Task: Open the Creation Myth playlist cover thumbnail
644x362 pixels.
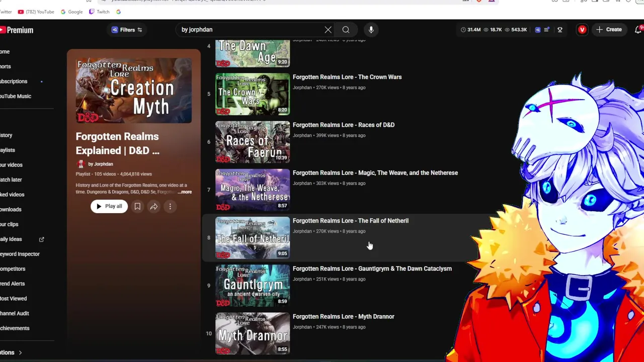Action: click(134, 90)
